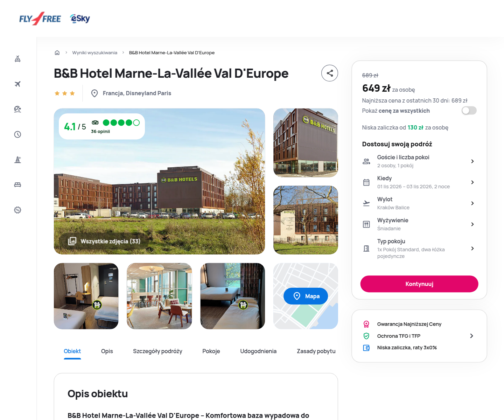
Task: Click the 649 zł price per person
Action: (x=388, y=89)
